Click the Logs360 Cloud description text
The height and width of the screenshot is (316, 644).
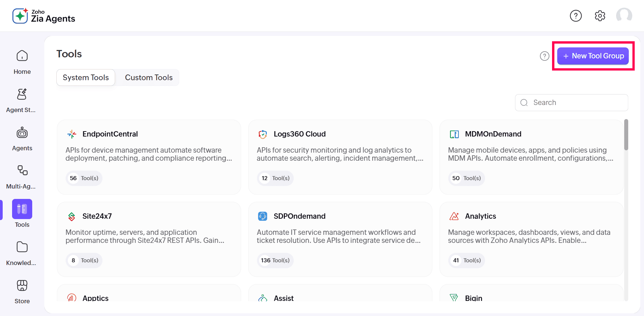340,154
